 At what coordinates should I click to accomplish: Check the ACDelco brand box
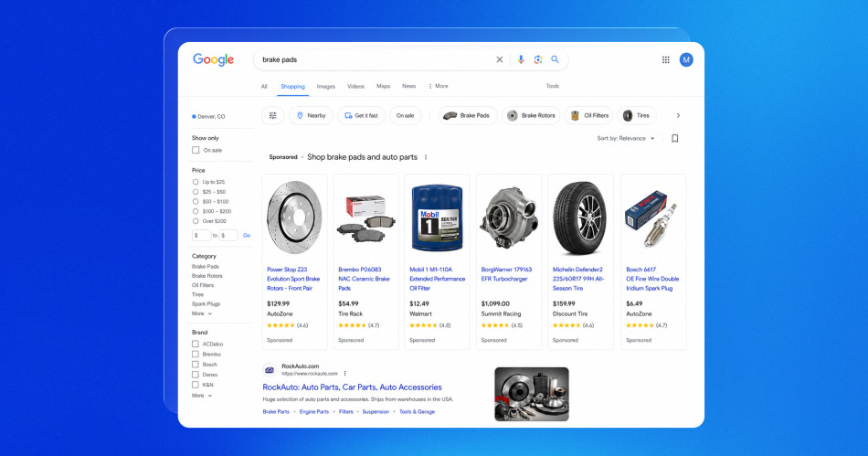click(195, 345)
